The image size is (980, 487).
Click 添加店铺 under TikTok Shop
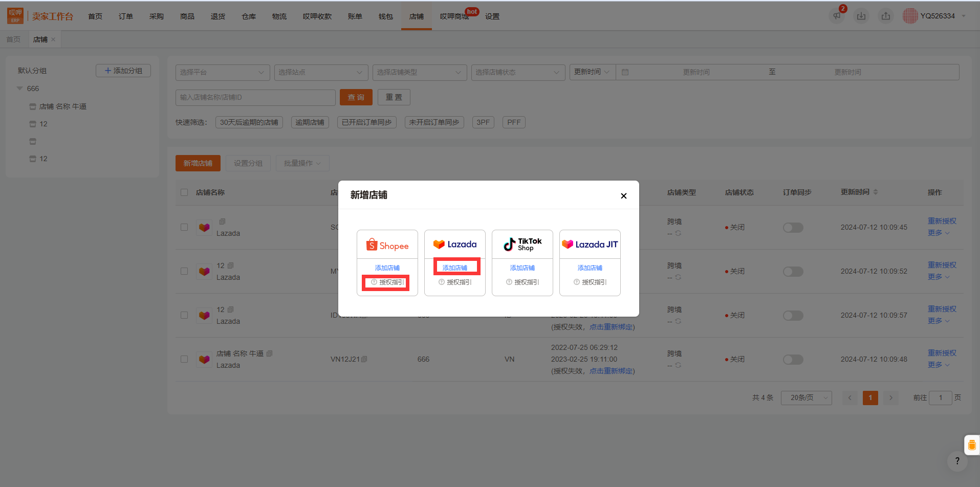[x=522, y=268]
